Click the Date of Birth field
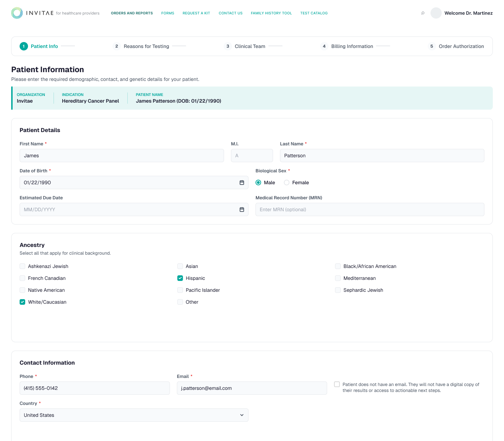 [134, 182]
